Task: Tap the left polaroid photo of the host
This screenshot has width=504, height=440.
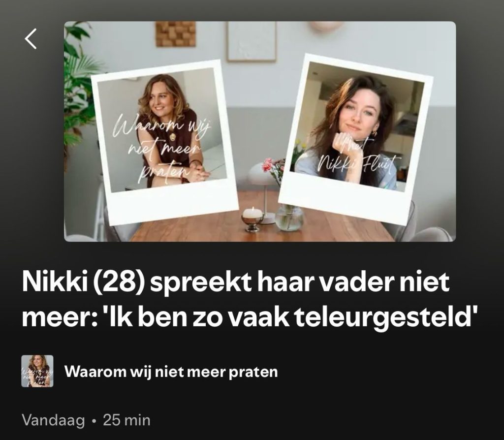Action: pyautogui.click(x=164, y=142)
